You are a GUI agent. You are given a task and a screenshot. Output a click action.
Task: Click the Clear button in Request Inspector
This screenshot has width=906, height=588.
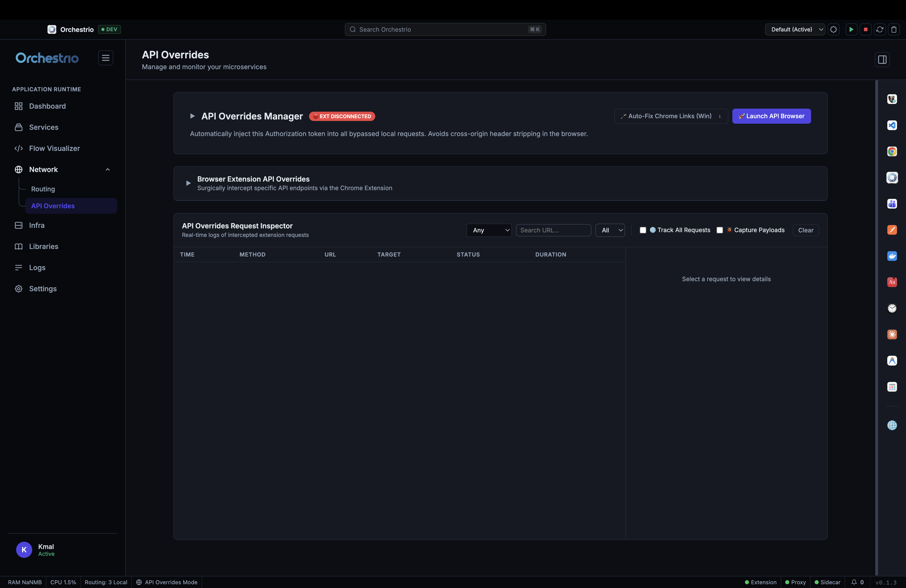click(806, 230)
